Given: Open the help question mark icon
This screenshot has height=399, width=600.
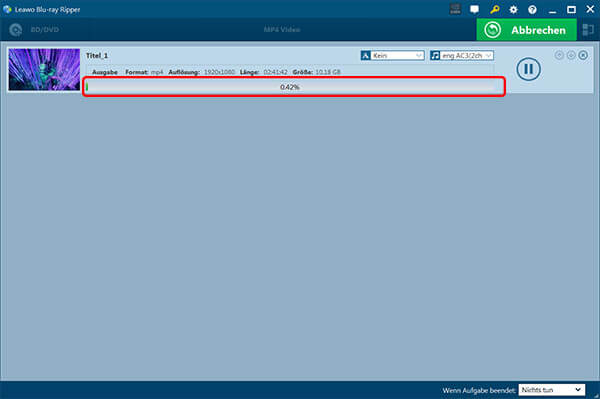Looking at the screenshot, I should (x=532, y=9).
